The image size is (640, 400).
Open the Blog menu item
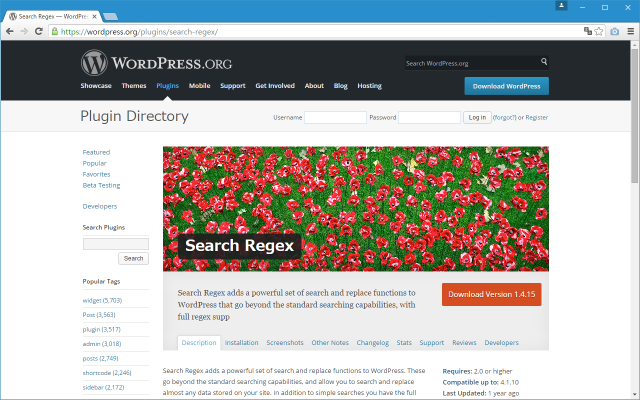340,86
